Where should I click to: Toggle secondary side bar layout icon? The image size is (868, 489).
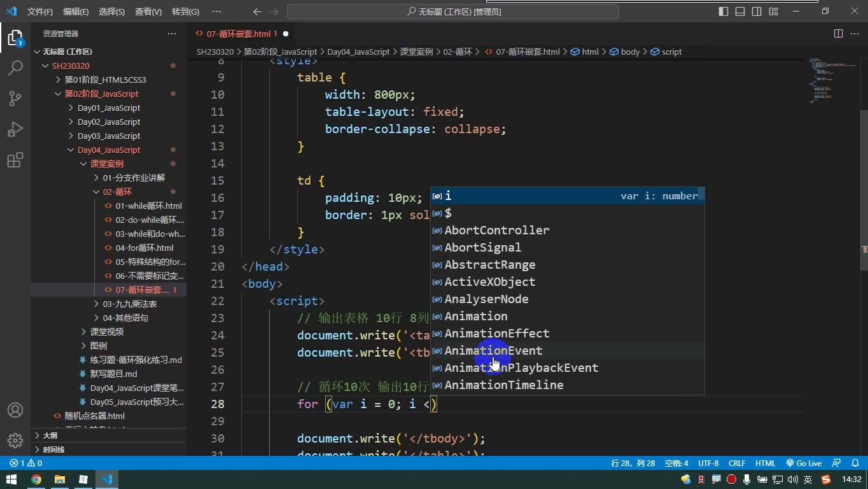pyautogui.click(x=757, y=11)
